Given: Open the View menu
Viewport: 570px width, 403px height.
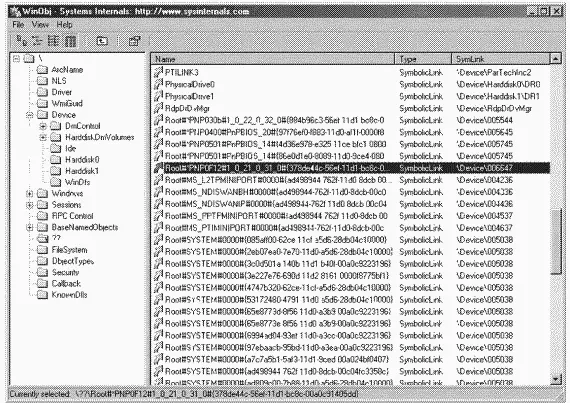Looking at the screenshot, I should pyautogui.click(x=40, y=25).
